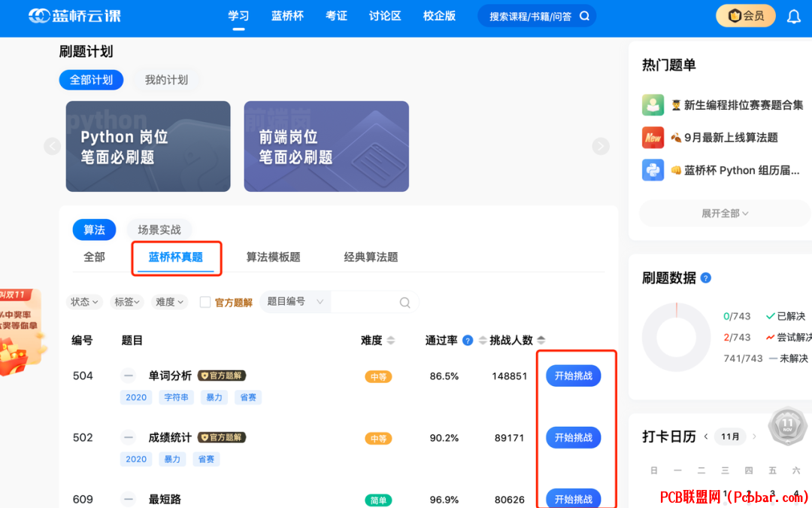Open the 成绩统计 problem title
The height and width of the screenshot is (508, 812).
(170, 437)
